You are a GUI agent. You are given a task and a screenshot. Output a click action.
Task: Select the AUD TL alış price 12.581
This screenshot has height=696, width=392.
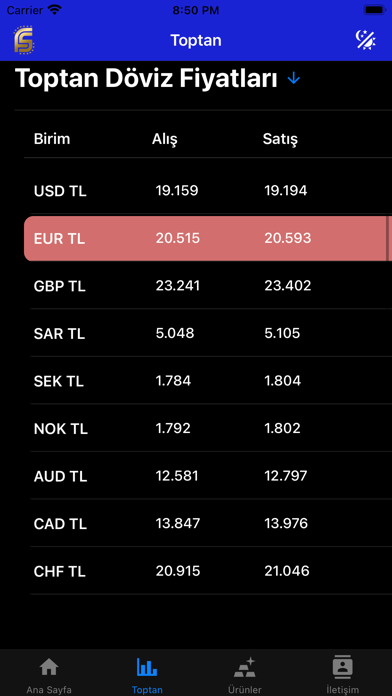177,476
